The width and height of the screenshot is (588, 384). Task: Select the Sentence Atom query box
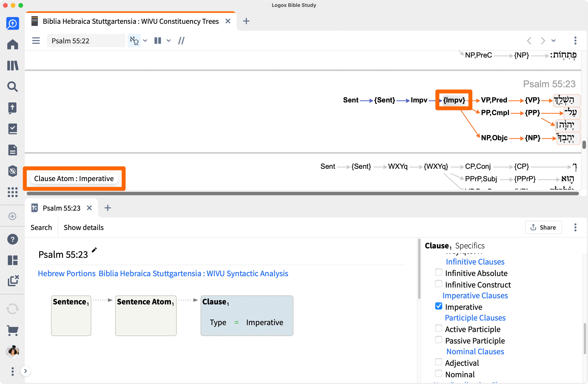[x=146, y=316]
